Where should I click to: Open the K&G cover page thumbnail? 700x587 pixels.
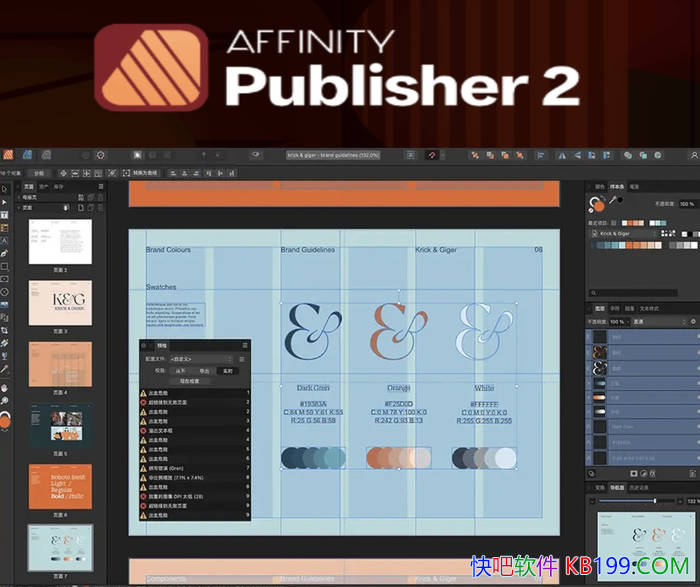click(60, 303)
